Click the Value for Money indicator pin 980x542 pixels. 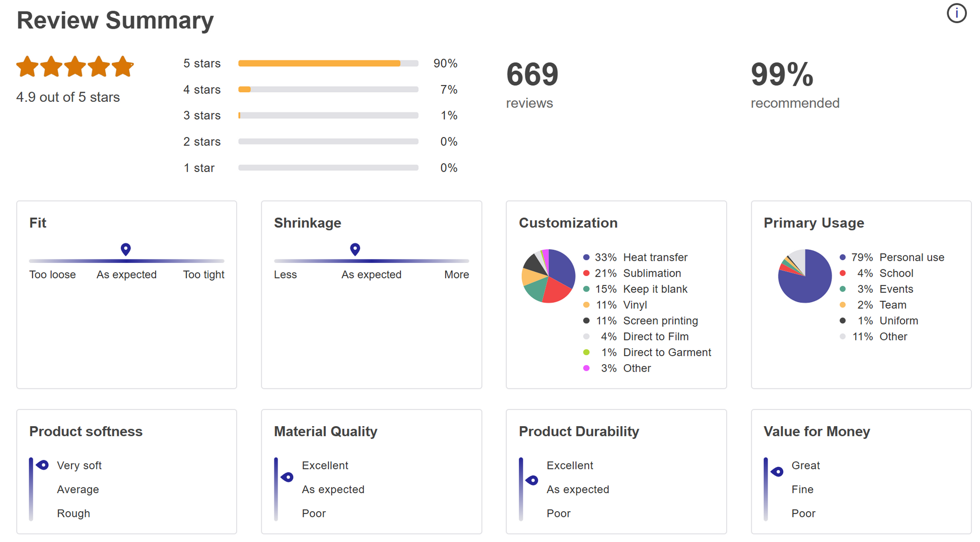click(x=777, y=471)
